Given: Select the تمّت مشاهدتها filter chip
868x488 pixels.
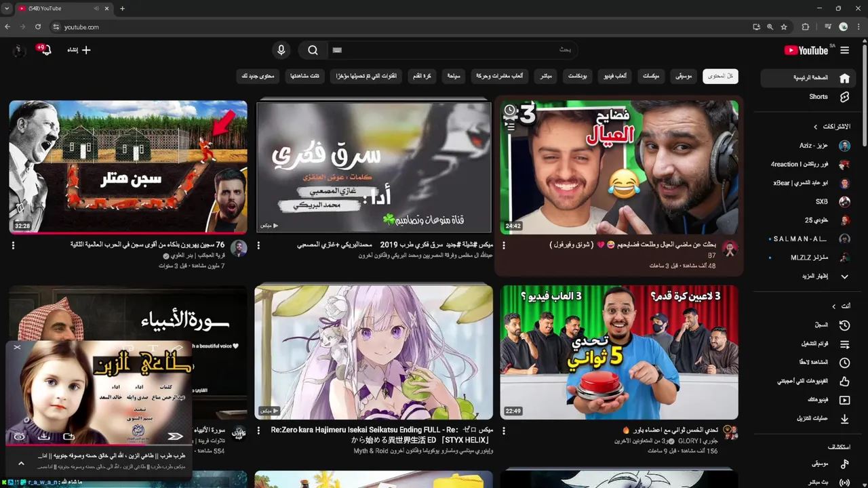Looking at the screenshot, I should click(x=305, y=77).
